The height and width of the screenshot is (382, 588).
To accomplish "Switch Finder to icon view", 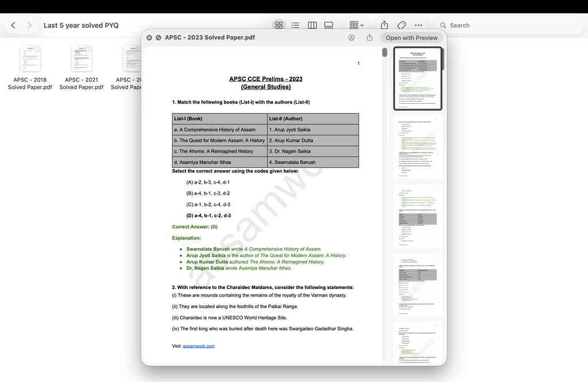I will click(278, 25).
